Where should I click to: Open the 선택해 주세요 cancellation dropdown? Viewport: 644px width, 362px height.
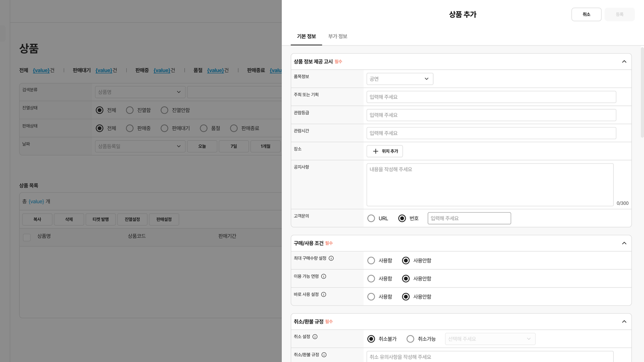490,339
